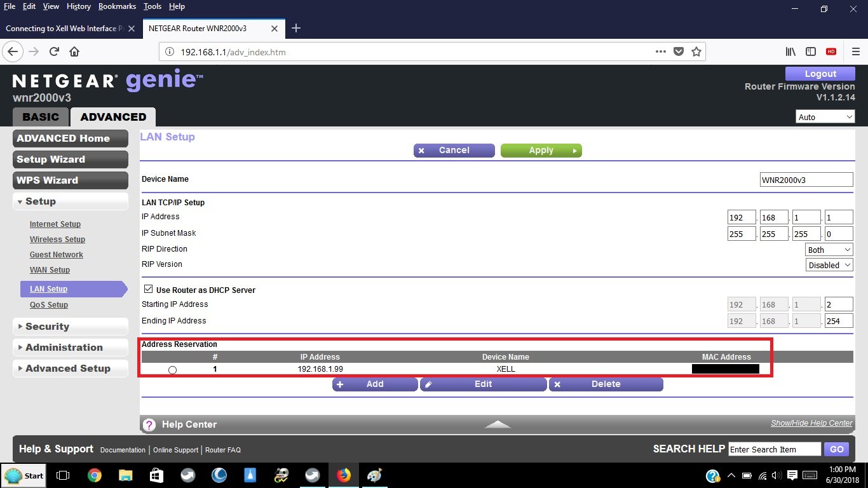
Task: Open the Firefox Library icon
Action: 791,51
